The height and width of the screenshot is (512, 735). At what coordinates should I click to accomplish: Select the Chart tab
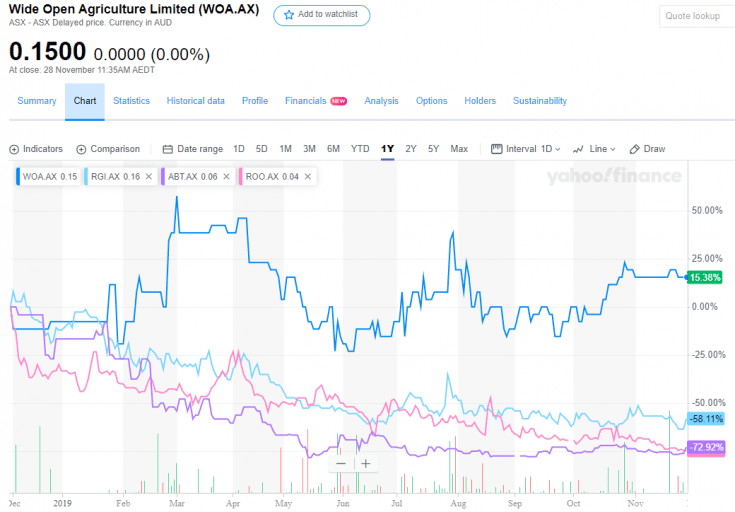[85, 101]
